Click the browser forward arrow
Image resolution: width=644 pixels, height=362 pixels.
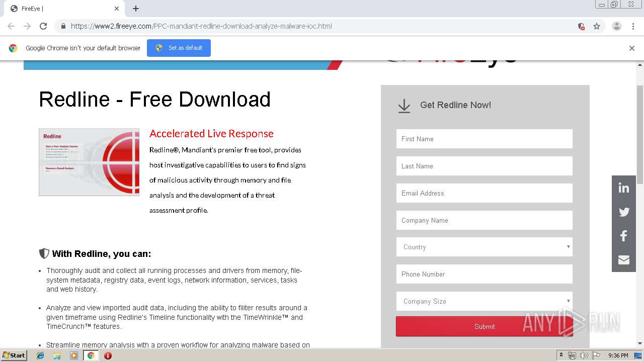point(27,26)
